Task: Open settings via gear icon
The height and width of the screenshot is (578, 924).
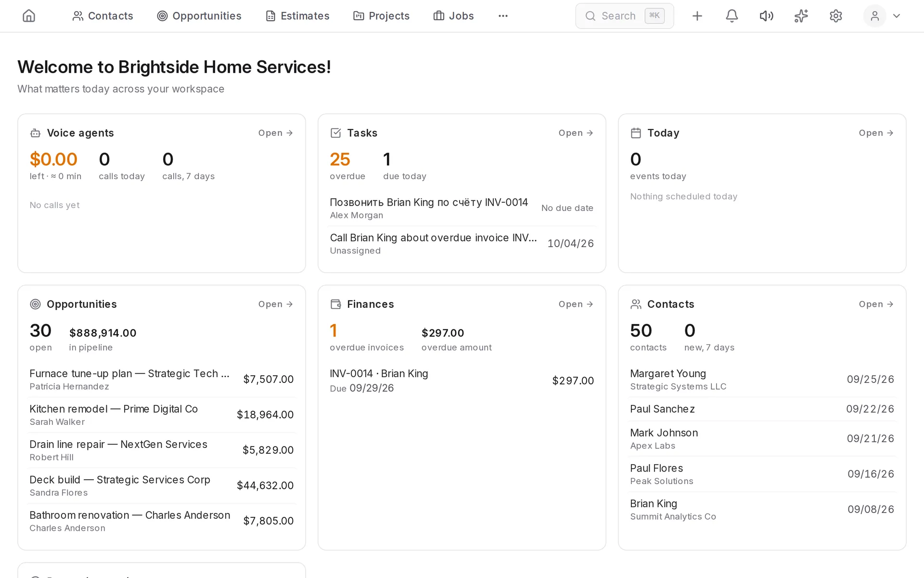Action: point(835,16)
